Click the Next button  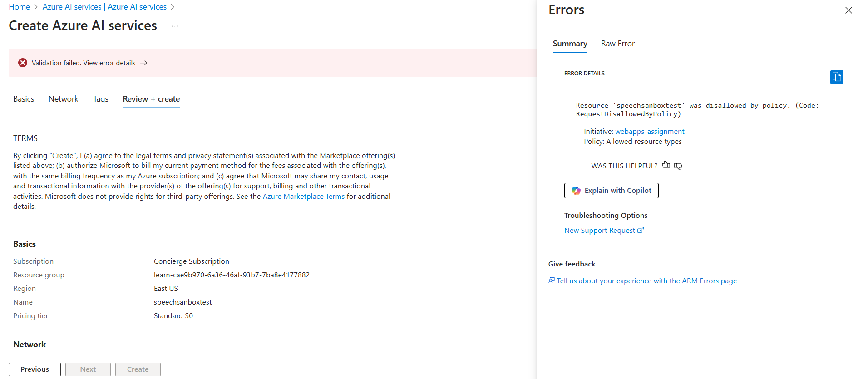(88, 369)
